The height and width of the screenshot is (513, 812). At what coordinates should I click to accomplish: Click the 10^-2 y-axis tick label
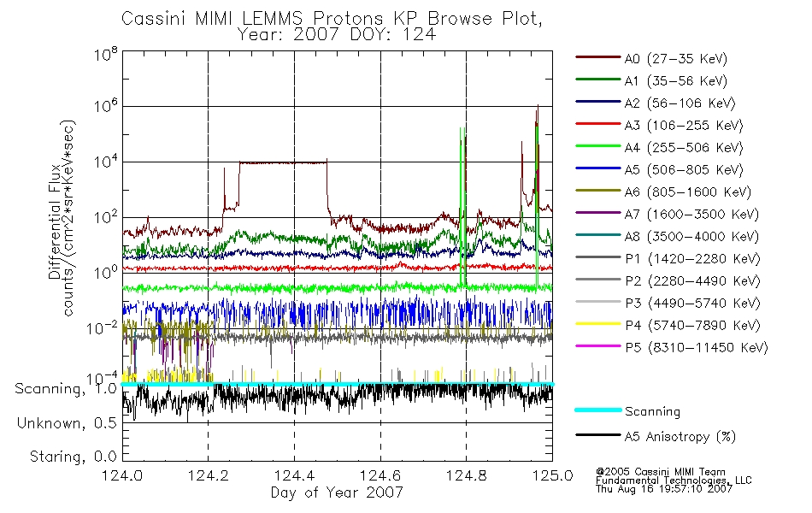pyautogui.click(x=102, y=327)
